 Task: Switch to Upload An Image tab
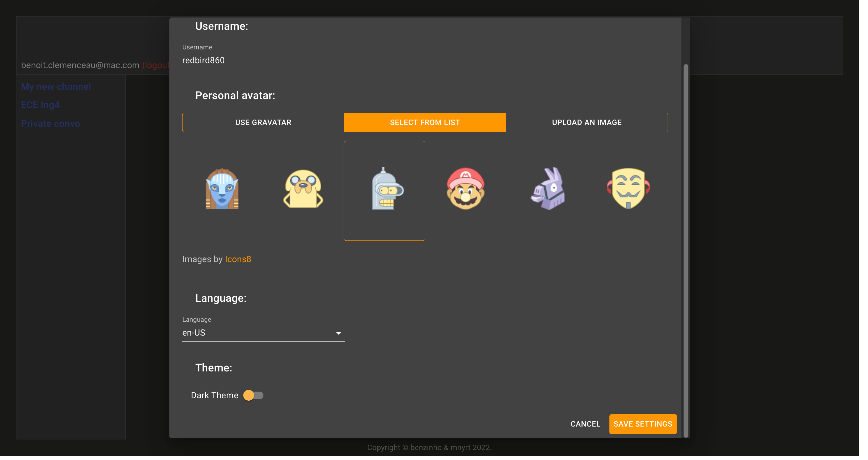point(587,123)
